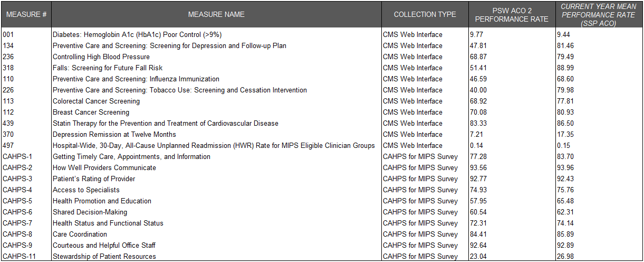Click the Controlling High Blood Pressure cell
Viewport: 644px width, 262px height.
click(x=101, y=57)
